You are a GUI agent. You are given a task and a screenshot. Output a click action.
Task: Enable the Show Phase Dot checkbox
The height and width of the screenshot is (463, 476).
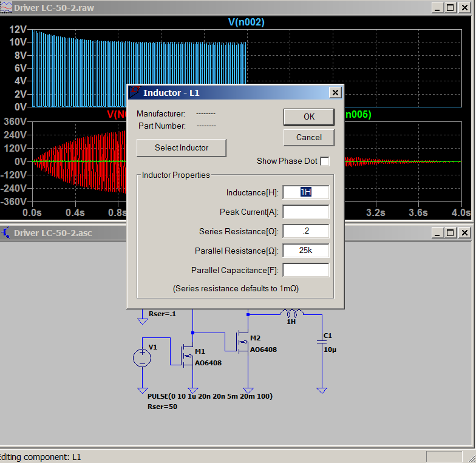(325, 161)
